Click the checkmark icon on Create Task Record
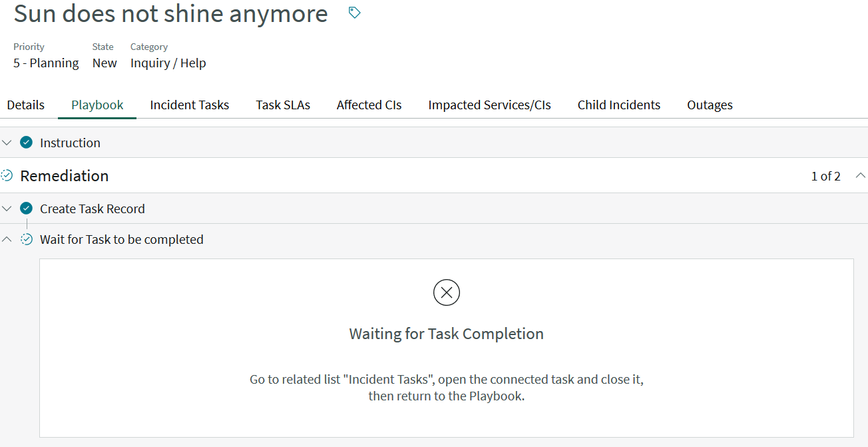868x447 pixels. 26,208
